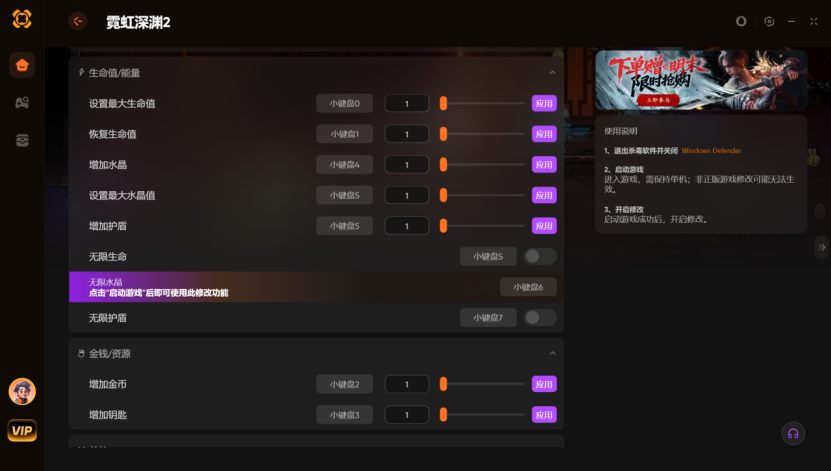Collapse the 金钱/资源 section
The width and height of the screenshot is (831, 471).
point(552,353)
